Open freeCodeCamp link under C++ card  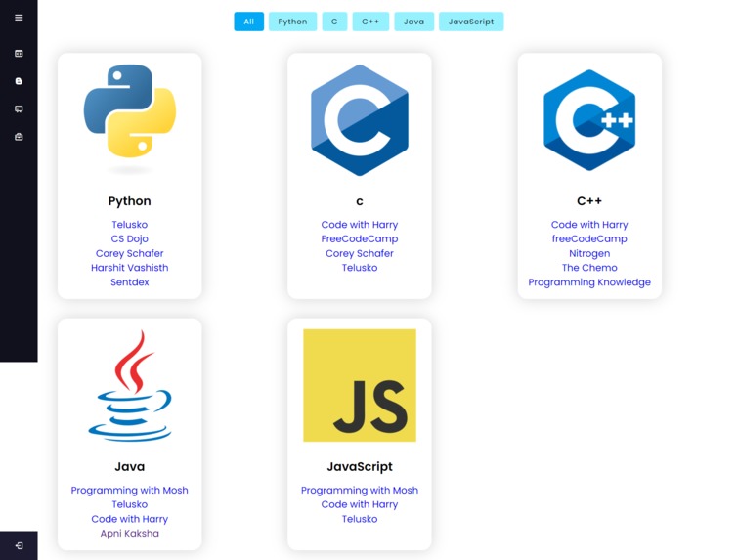[x=589, y=238]
